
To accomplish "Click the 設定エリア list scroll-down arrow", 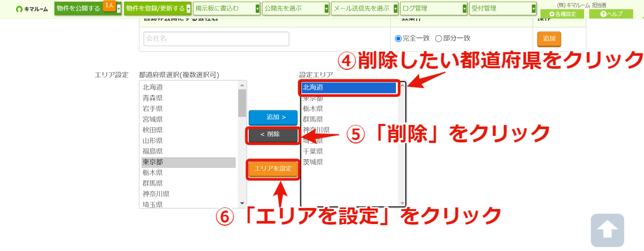I will pyautogui.click(x=402, y=203).
